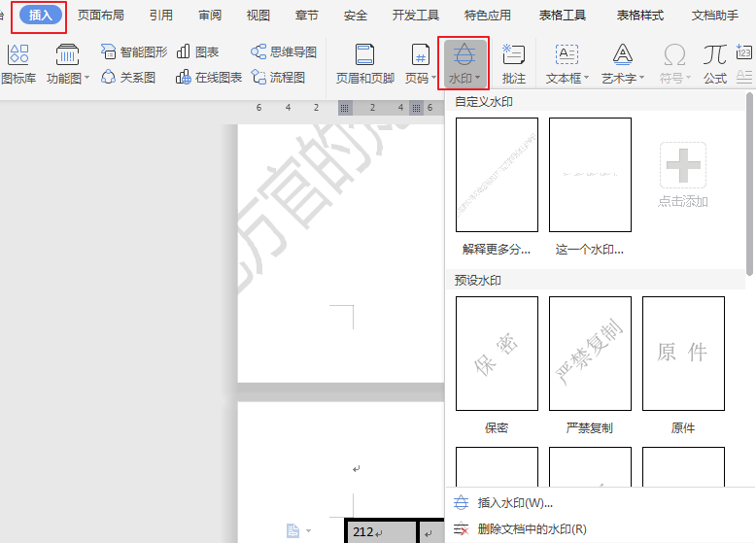Open the 审阅 tab

(x=210, y=16)
